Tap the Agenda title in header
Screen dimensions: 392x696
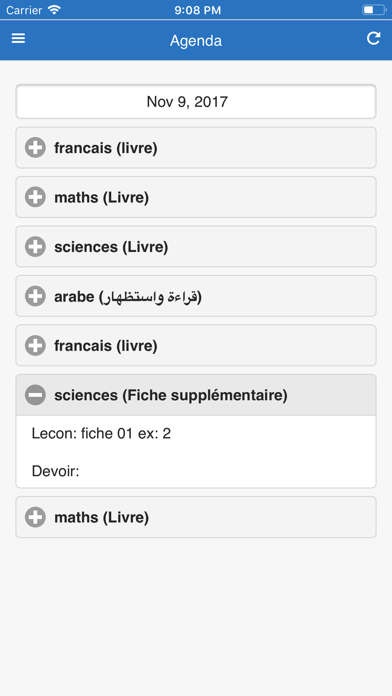tap(196, 41)
